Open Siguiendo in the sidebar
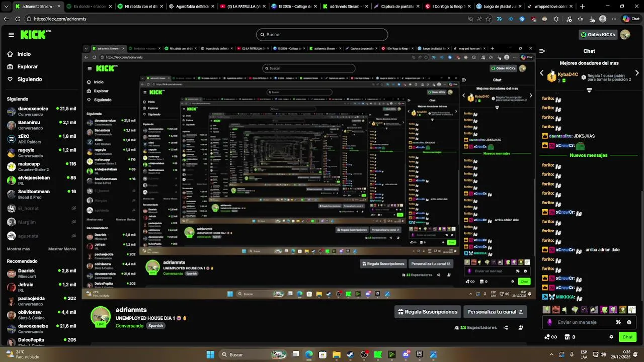Viewport: 644px width, 362px height. click(29, 79)
